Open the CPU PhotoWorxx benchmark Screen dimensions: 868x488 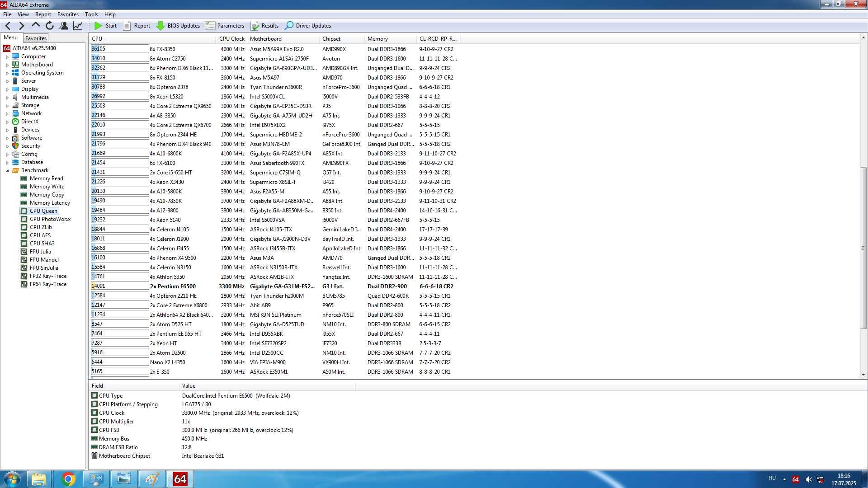[x=50, y=219]
